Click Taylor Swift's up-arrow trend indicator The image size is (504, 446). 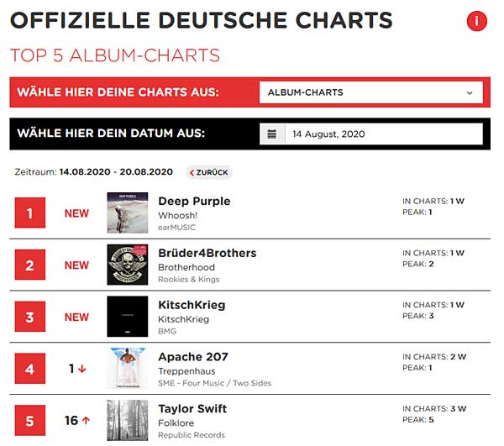click(85, 420)
